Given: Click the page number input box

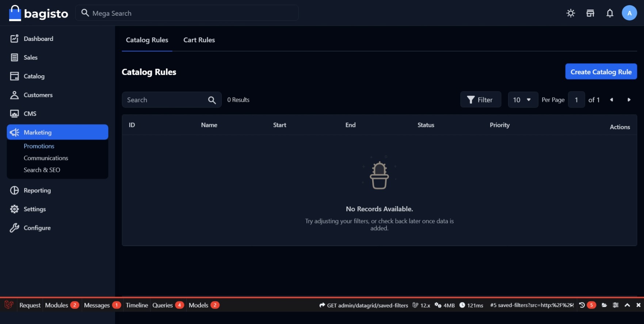Looking at the screenshot, I should (576, 100).
